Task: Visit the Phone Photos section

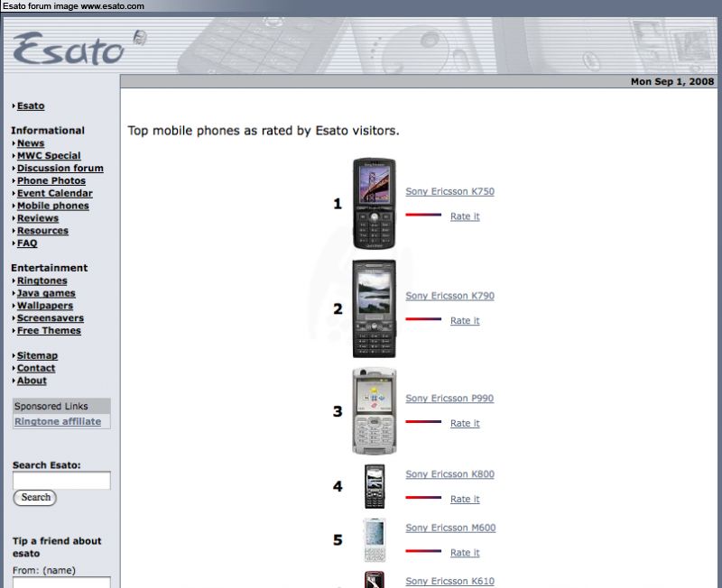Action: (x=51, y=180)
